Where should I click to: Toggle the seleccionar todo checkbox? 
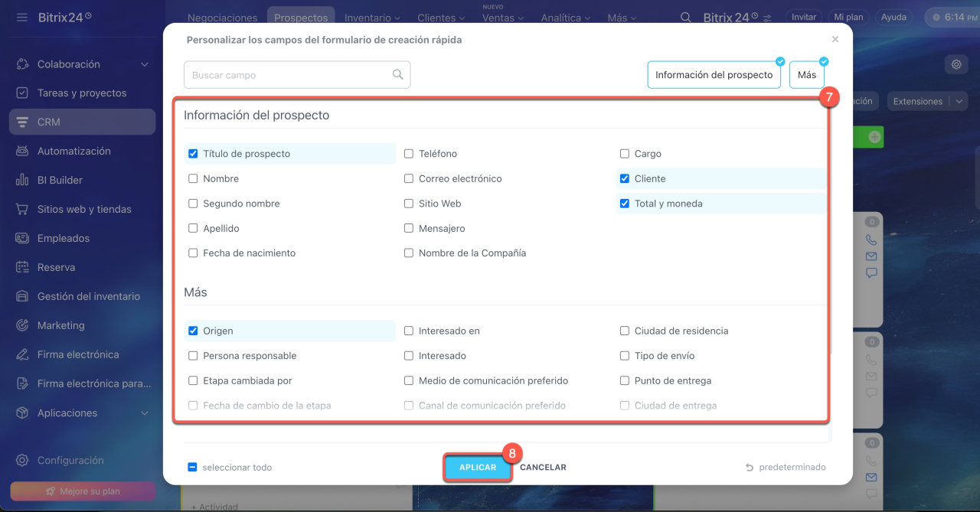tap(193, 468)
